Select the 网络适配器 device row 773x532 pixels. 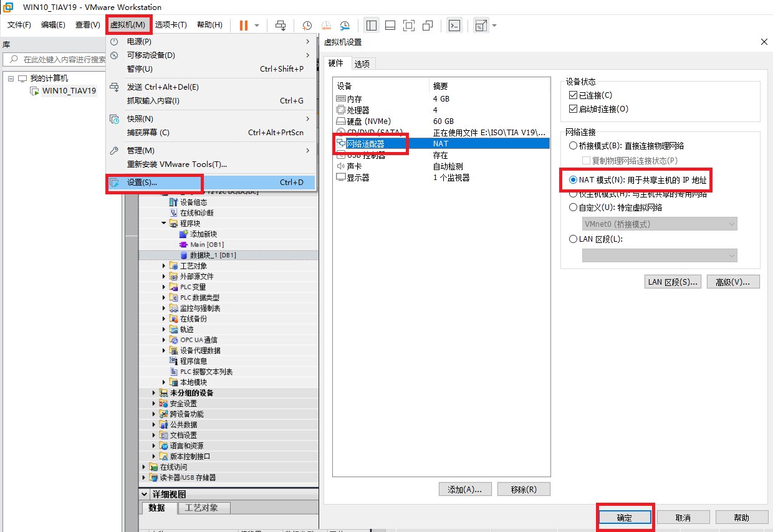[441, 143]
